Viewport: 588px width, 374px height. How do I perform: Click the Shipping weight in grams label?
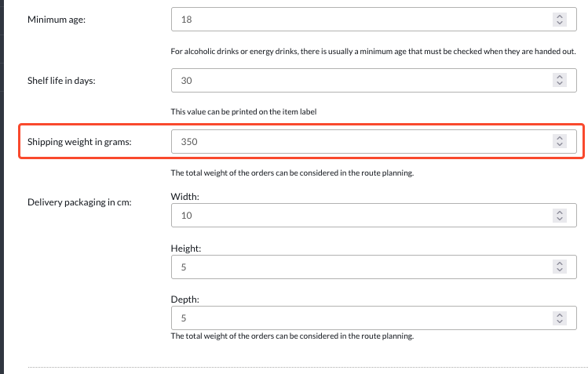[79, 142]
